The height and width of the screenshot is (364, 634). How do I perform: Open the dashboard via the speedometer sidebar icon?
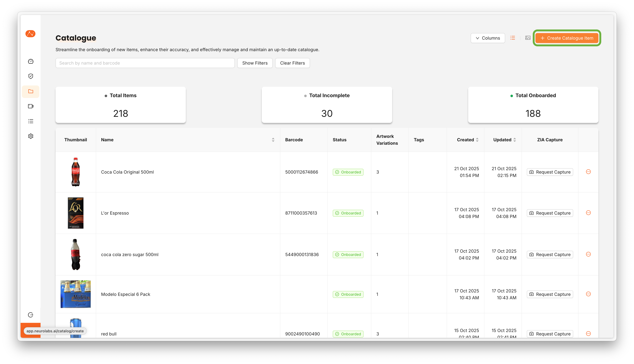click(31, 61)
